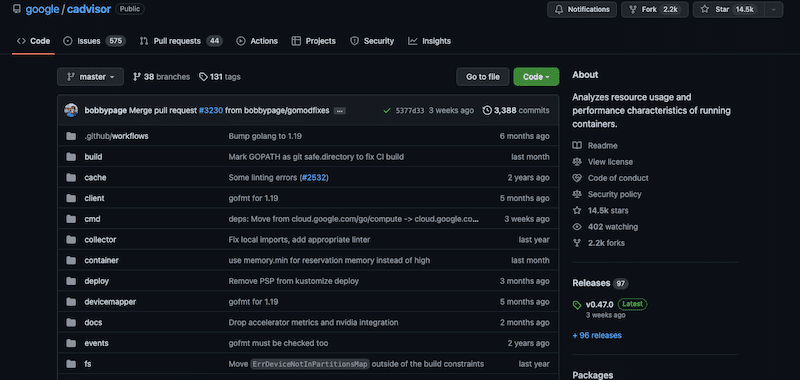This screenshot has height=380, width=800.
Task: Open the + 96 releases link
Action: point(597,336)
